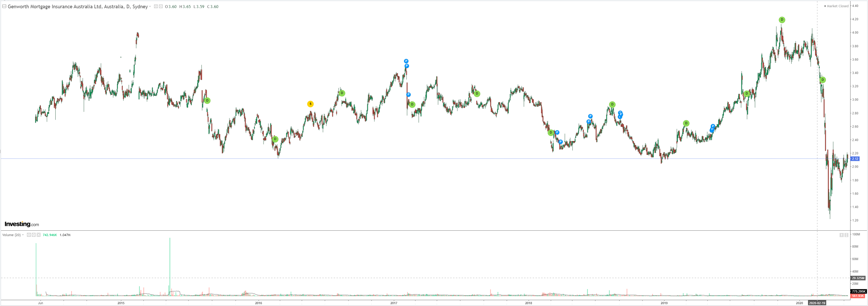Click the dividend marker near early 2016 low
This screenshot has height=306, width=868.
pyautogui.click(x=275, y=139)
